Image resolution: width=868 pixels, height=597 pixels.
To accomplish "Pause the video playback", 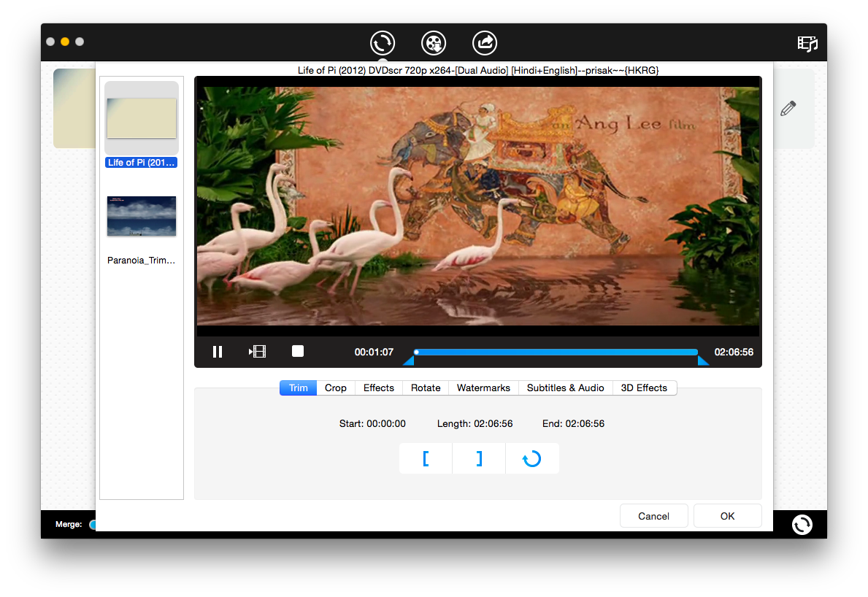I will tap(218, 352).
